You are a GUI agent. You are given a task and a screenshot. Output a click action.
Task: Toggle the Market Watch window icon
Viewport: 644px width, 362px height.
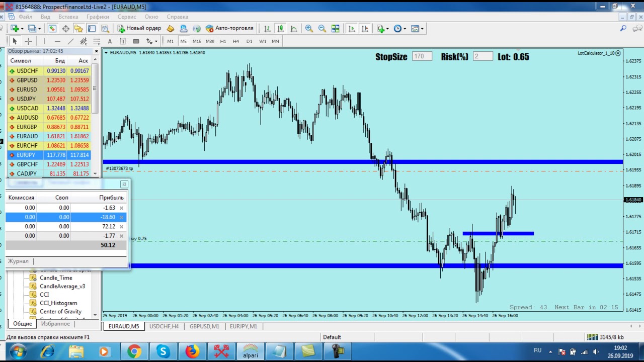point(52,29)
